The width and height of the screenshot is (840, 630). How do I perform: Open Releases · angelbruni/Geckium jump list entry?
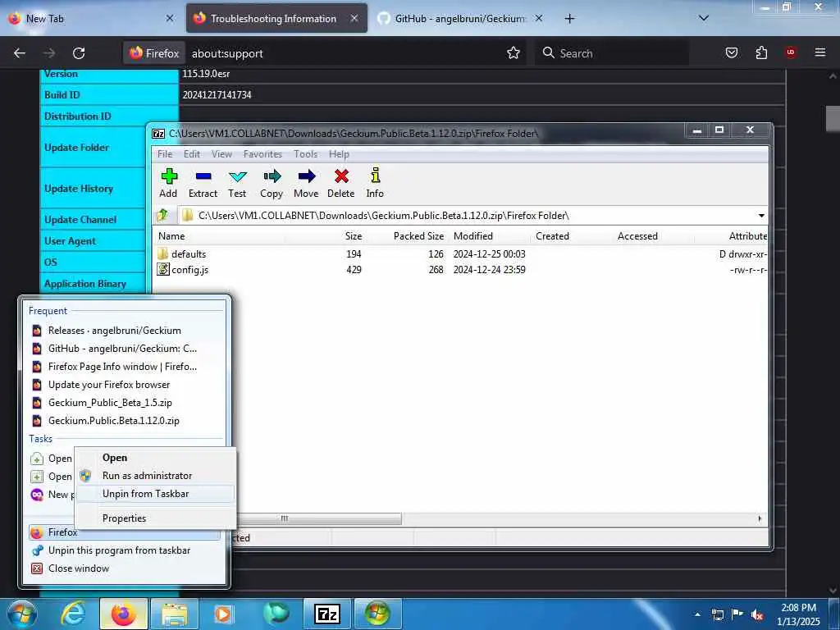click(125, 331)
